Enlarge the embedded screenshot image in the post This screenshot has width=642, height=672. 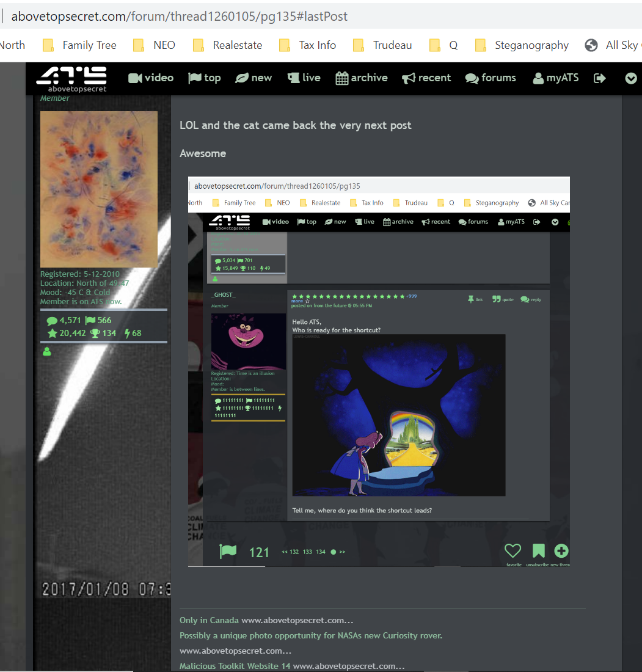click(x=379, y=371)
